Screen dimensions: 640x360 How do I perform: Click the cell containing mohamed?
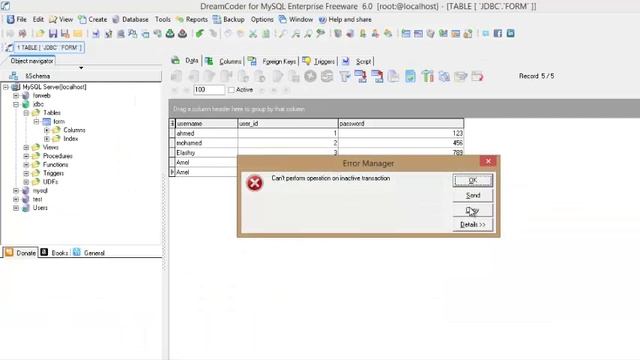[206, 143]
